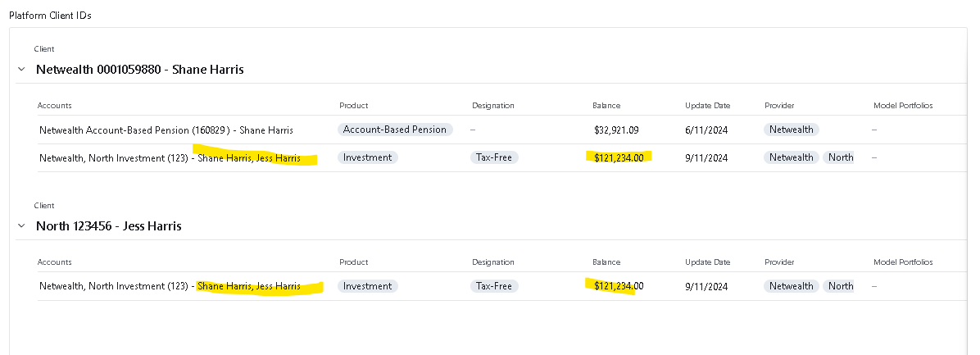Click the Balance column header in first table
This screenshot has width=980, height=355.
click(x=606, y=106)
